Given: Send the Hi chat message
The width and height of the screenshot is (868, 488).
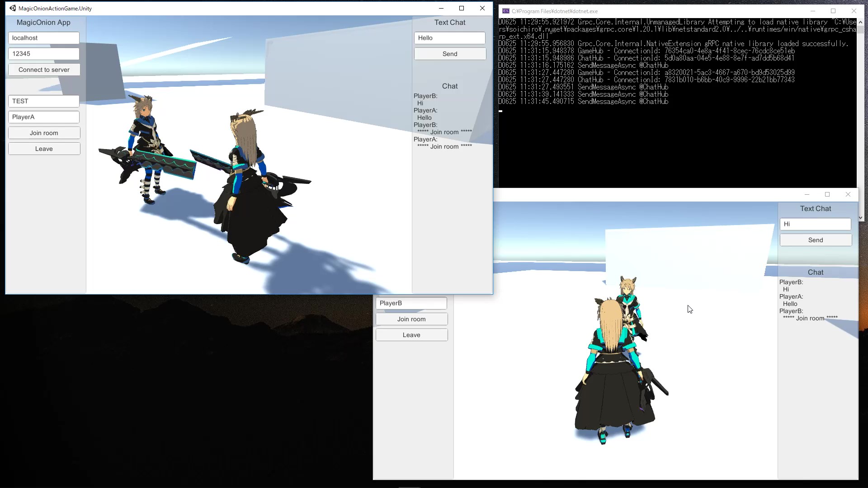Looking at the screenshot, I should (816, 240).
